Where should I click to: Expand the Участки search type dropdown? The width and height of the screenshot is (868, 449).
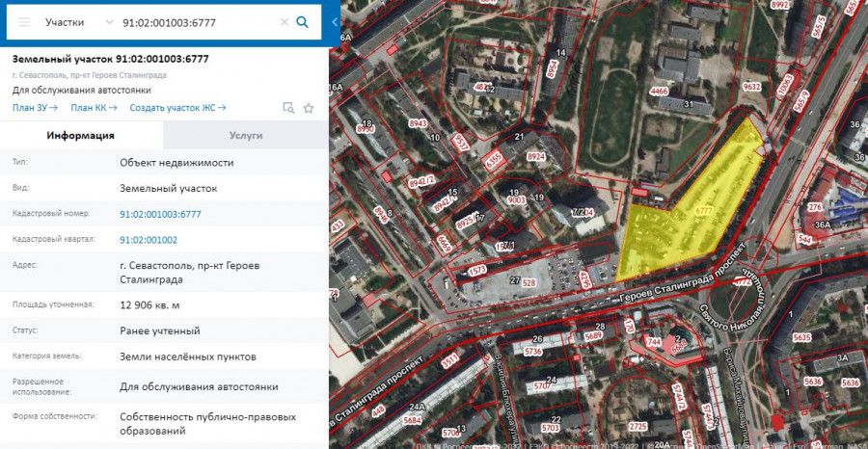tap(79, 22)
